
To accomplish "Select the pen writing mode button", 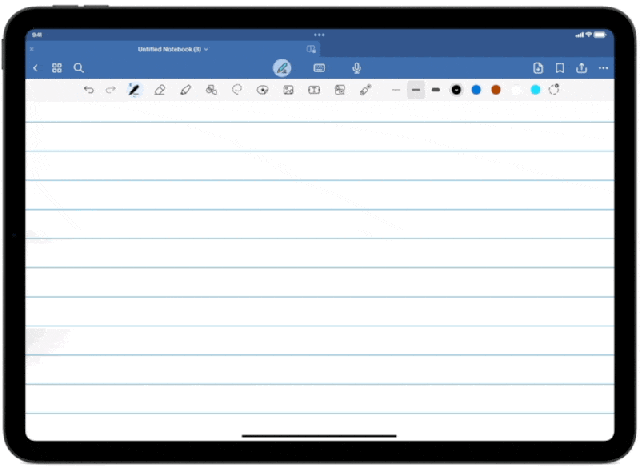I will click(x=282, y=68).
